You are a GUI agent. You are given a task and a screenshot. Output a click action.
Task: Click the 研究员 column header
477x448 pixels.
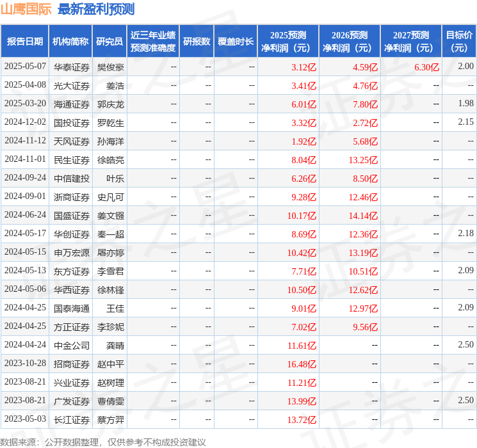(109, 42)
